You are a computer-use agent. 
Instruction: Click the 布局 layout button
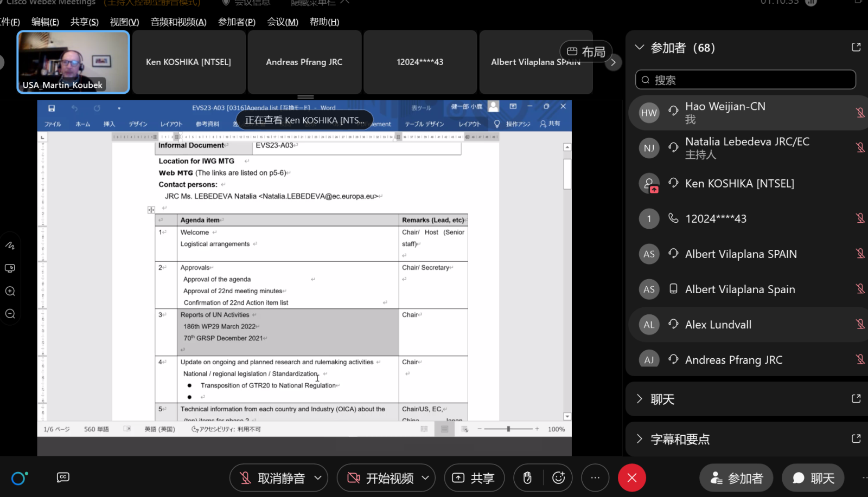click(x=586, y=51)
